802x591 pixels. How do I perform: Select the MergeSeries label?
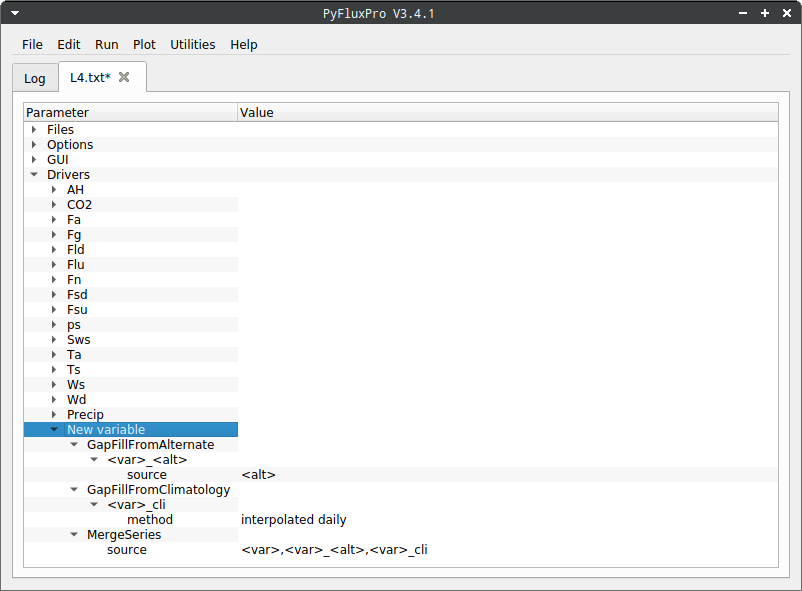[124, 535]
